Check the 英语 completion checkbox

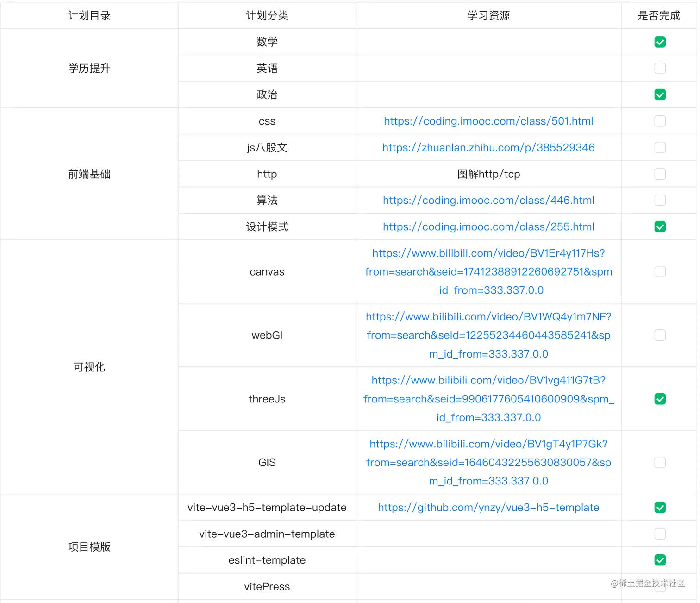(x=660, y=69)
